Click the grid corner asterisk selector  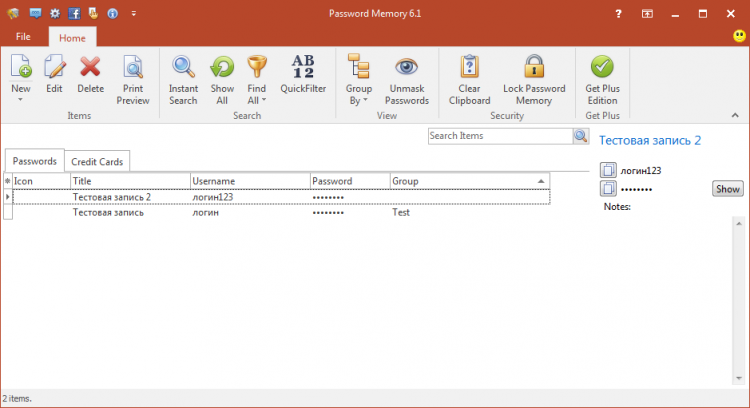[8, 181]
